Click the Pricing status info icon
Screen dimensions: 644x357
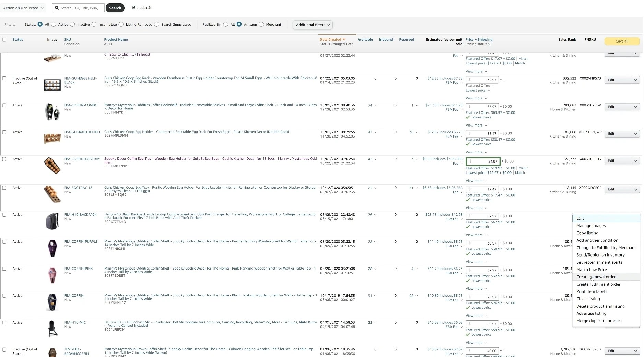point(490,44)
